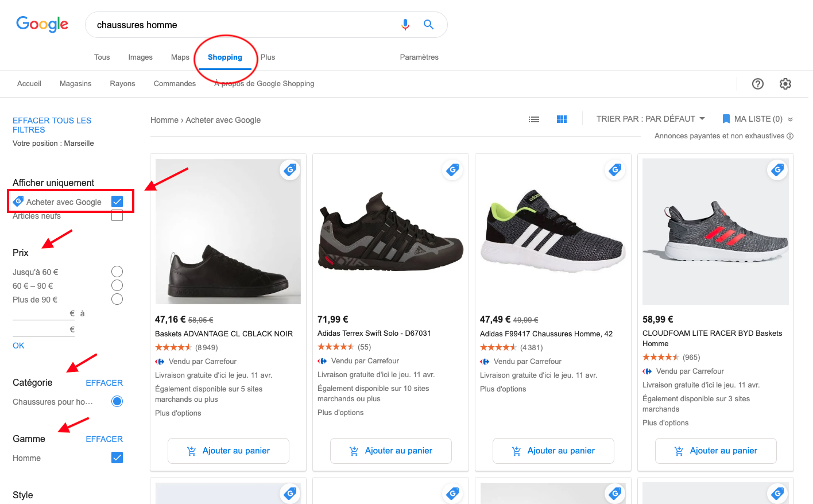Viewport: 813px width, 504px height.
Task: Add Adidas Terrex Swift Solo to cart
Action: point(391,451)
